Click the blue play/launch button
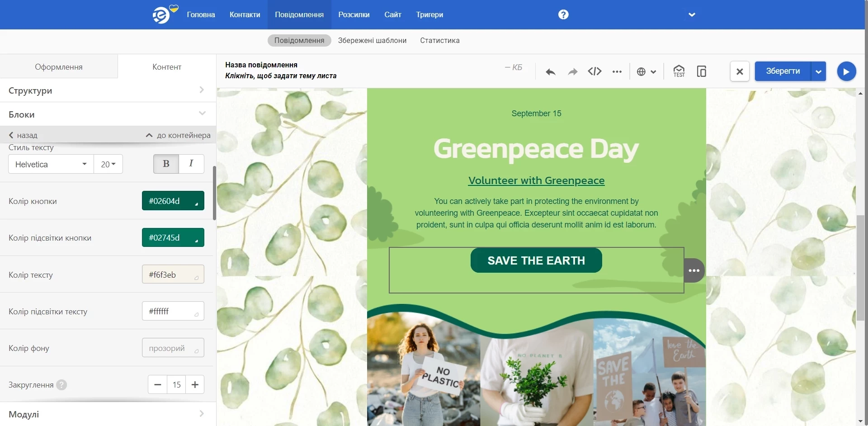The image size is (868, 426). [x=846, y=71]
